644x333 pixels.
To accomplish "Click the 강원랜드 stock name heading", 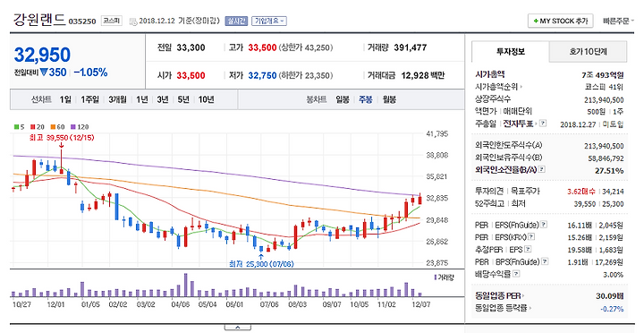I will [x=39, y=20].
